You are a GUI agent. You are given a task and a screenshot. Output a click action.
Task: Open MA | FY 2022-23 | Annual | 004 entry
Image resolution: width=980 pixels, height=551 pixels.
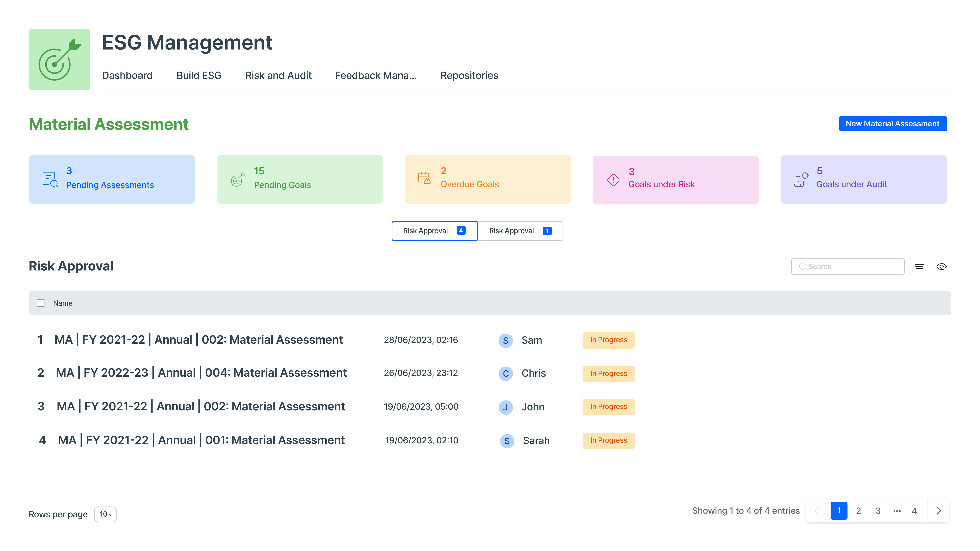click(201, 373)
